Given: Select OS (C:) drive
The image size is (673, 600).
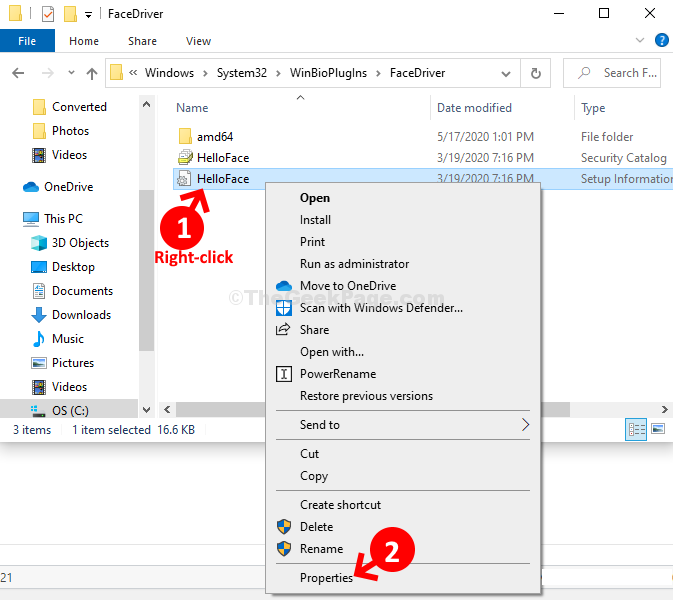Looking at the screenshot, I should [60, 410].
